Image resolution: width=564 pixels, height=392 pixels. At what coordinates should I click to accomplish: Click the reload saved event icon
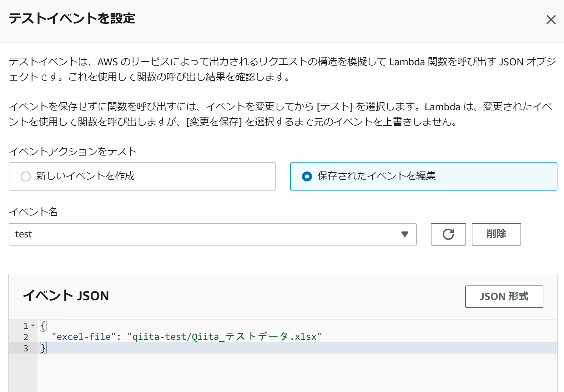(448, 234)
